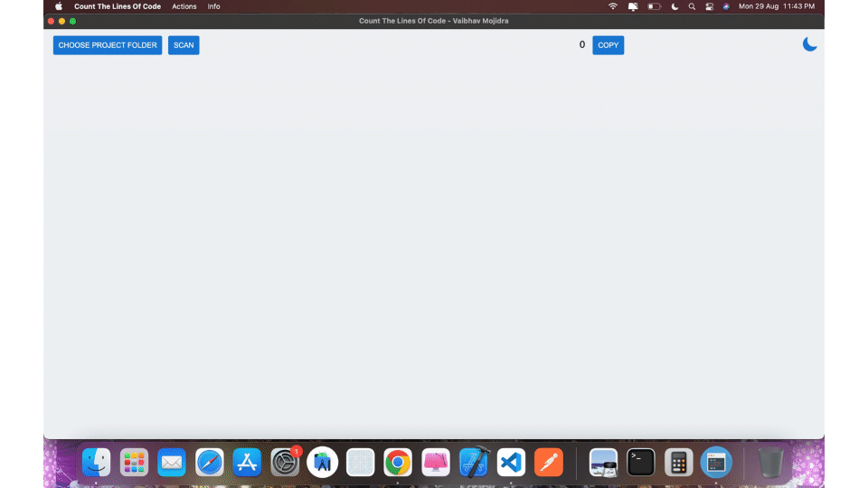Open Terminal from the dock
Viewport: 868px width, 488px height.
[641, 463]
